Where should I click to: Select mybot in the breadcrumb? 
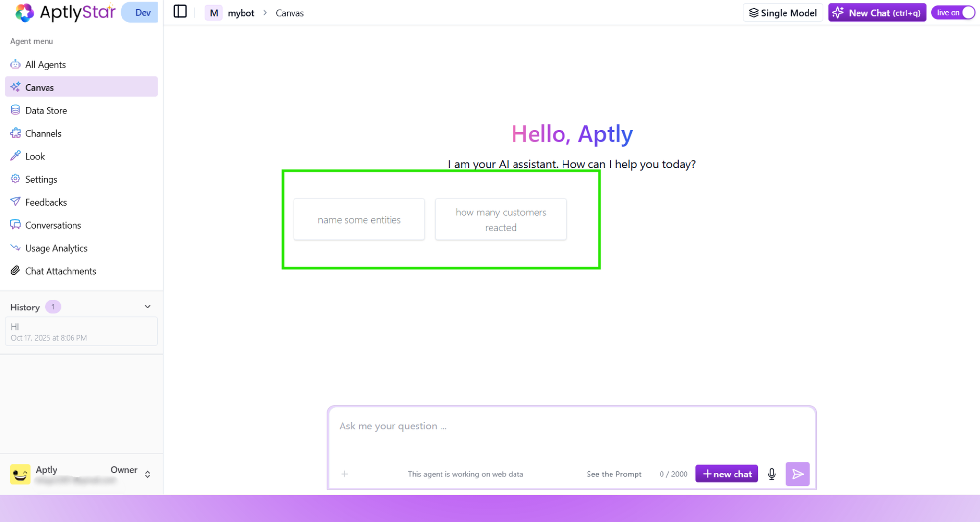[241, 13]
